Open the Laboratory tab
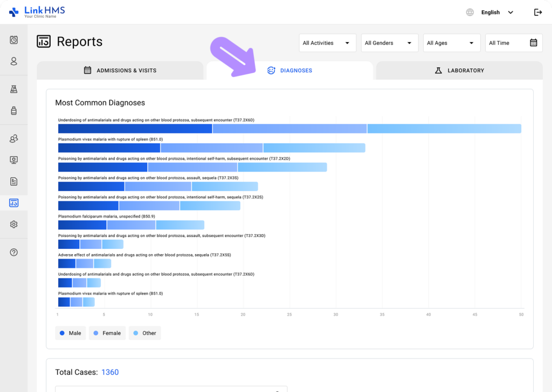This screenshot has height=392, width=552. pos(459,70)
